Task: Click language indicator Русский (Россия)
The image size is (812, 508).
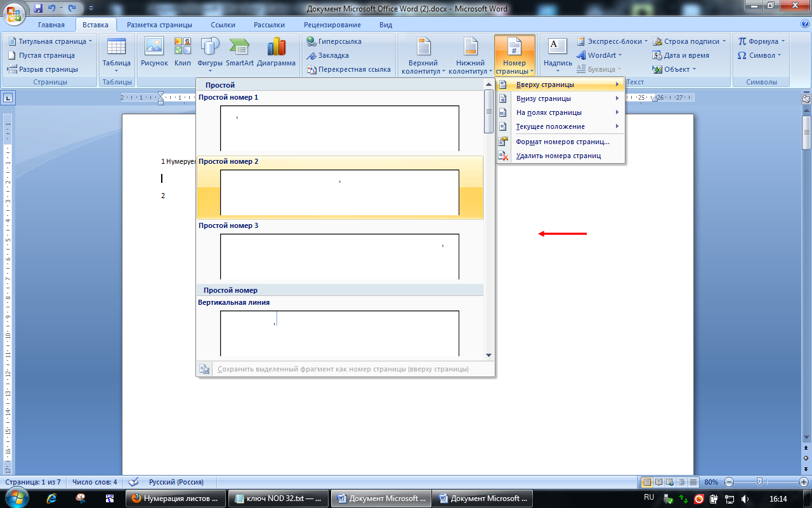Action: pyautogui.click(x=176, y=482)
